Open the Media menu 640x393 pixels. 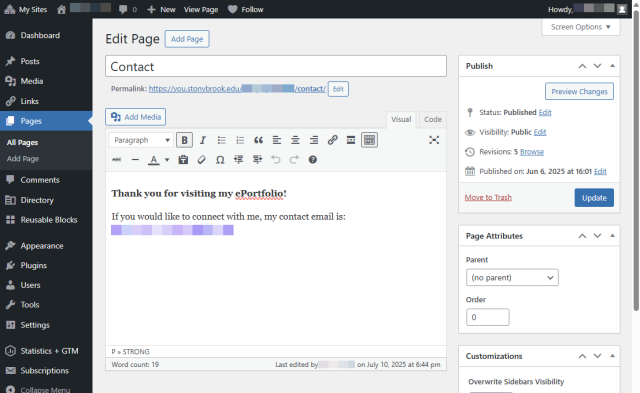46,81
